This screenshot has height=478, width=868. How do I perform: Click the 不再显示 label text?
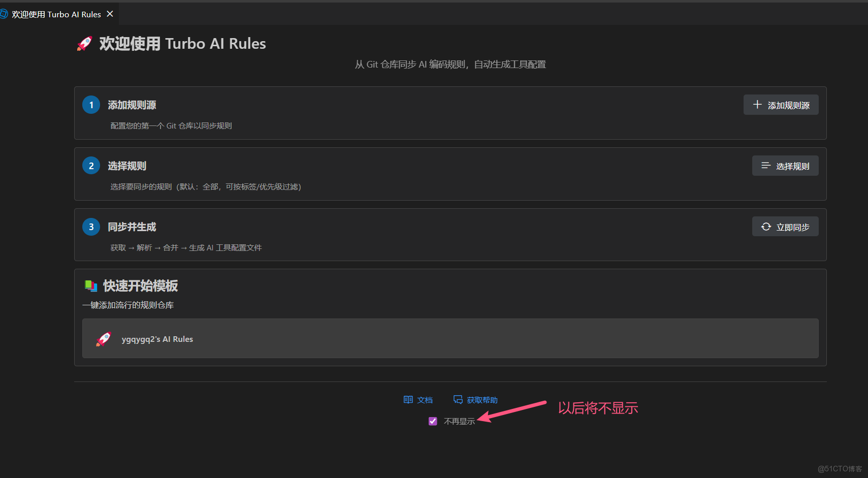click(x=459, y=422)
